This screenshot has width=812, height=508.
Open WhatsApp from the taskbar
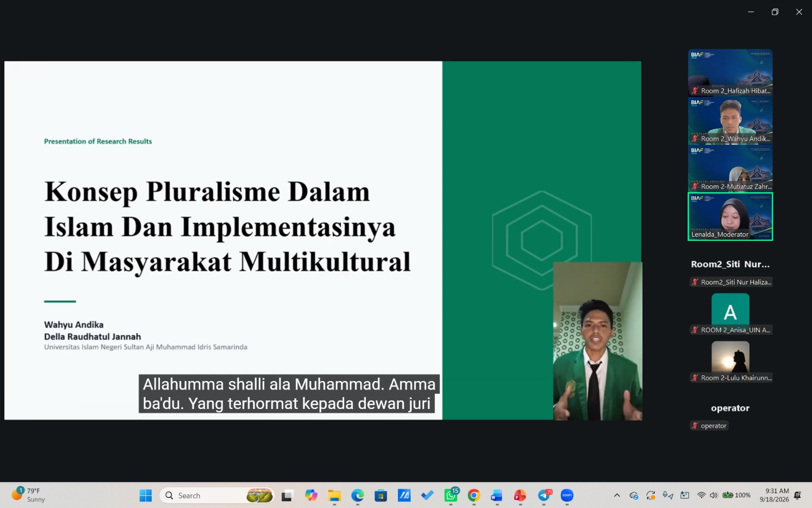[x=451, y=495]
